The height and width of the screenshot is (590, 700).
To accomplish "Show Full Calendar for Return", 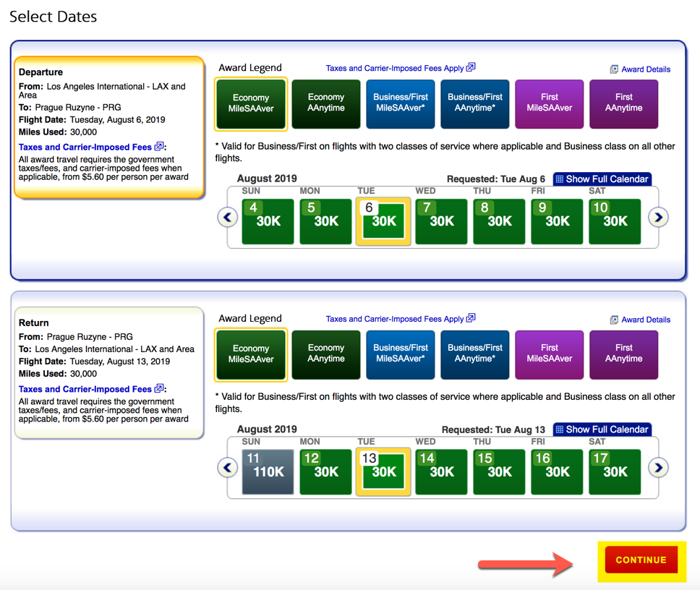I will click(602, 429).
